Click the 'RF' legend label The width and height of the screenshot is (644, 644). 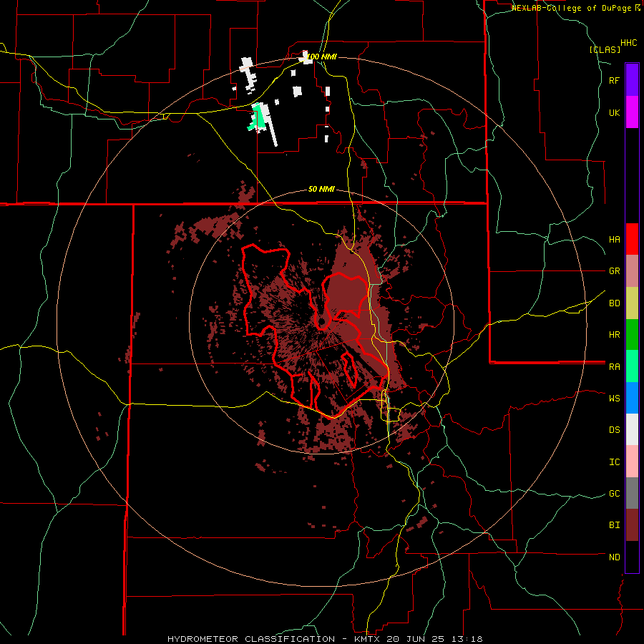pyautogui.click(x=615, y=80)
